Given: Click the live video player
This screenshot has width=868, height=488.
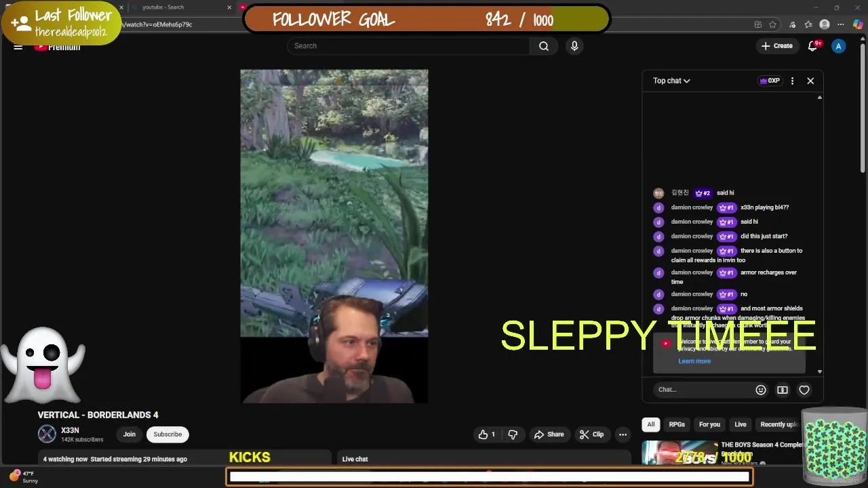Looking at the screenshot, I should (x=334, y=236).
